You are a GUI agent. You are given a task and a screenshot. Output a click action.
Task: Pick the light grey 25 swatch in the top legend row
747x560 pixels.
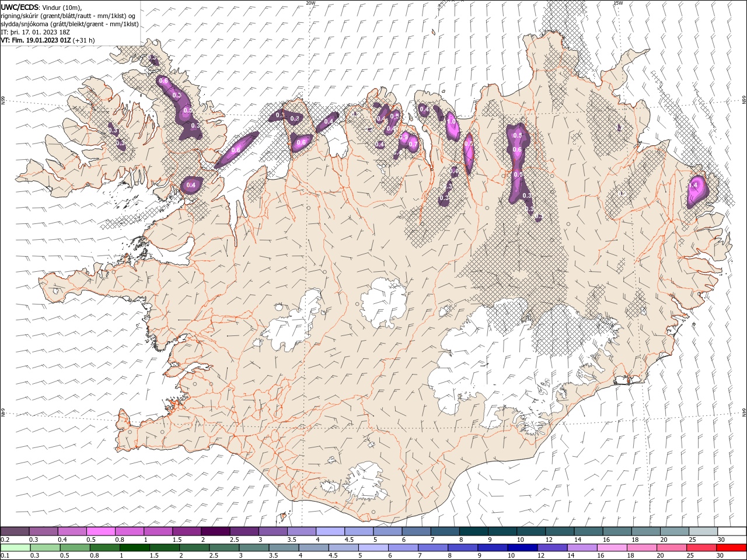click(x=703, y=531)
